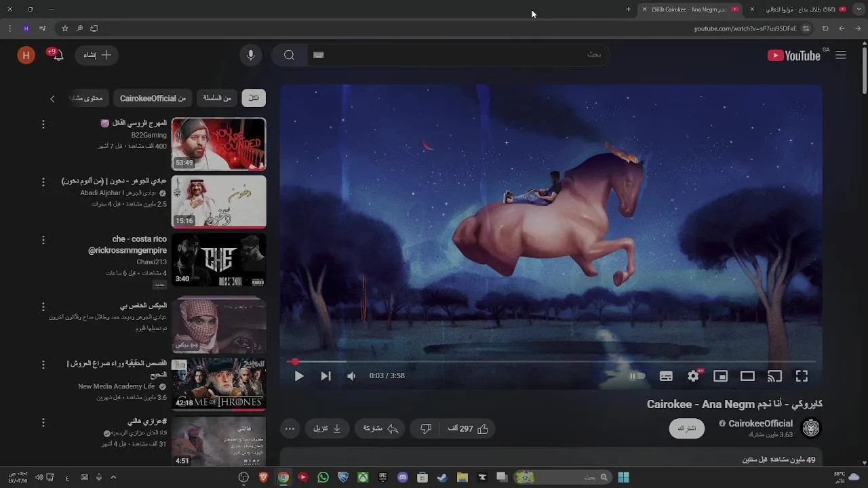
Task: Toggle the autoplay switch in the player
Action: (637, 376)
